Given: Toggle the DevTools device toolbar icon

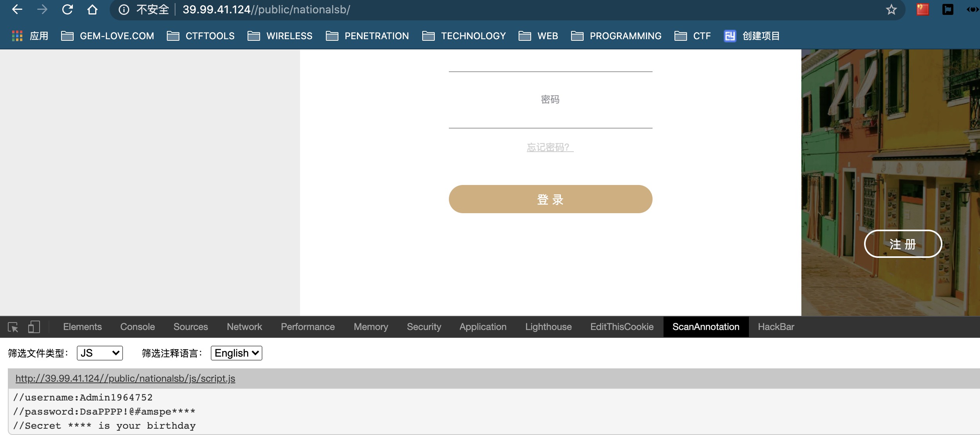Looking at the screenshot, I should [x=34, y=327].
